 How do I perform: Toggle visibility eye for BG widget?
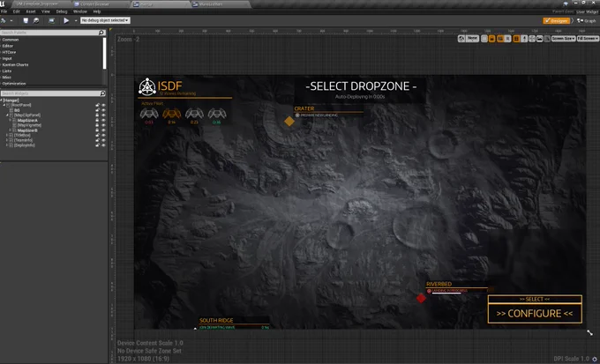click(103, 110)
